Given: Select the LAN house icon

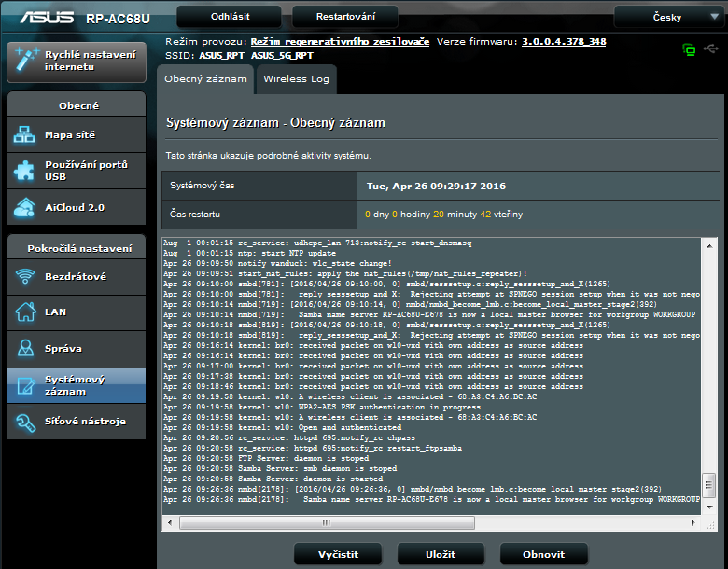Looking at the screenshot, I should click(24, 312).
